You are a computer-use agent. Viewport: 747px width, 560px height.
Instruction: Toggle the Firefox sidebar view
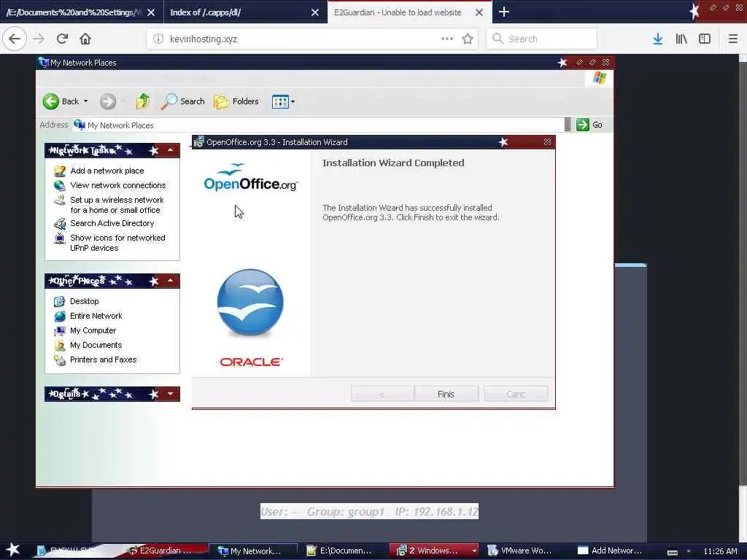point(705,39)
